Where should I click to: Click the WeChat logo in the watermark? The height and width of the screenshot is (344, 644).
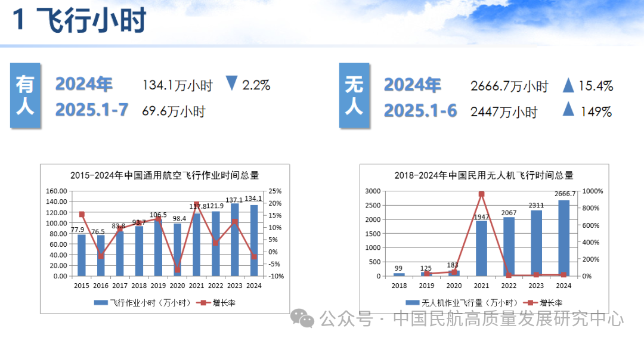[x=306, y=319]
